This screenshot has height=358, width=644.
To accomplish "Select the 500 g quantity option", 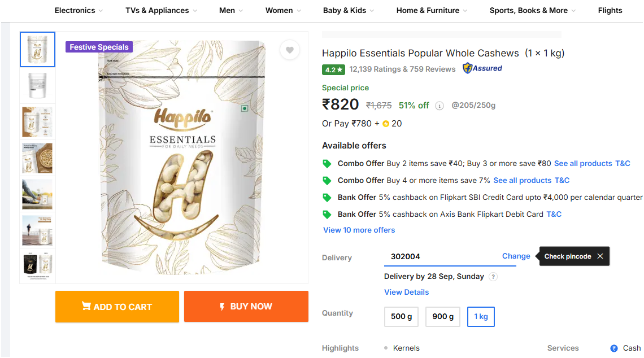I will [401, 317].
